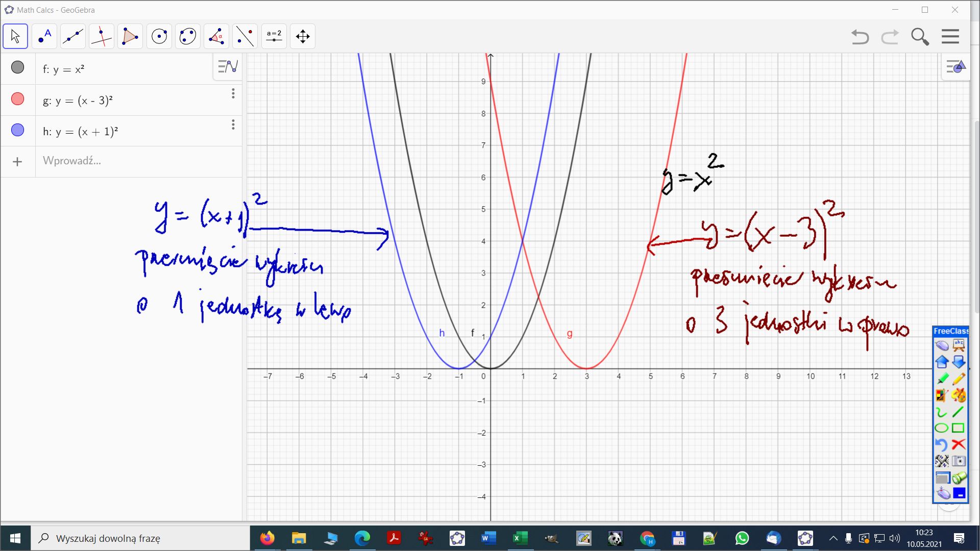
Task: Select the Angle measurement tool
Action: click(216, 36)
